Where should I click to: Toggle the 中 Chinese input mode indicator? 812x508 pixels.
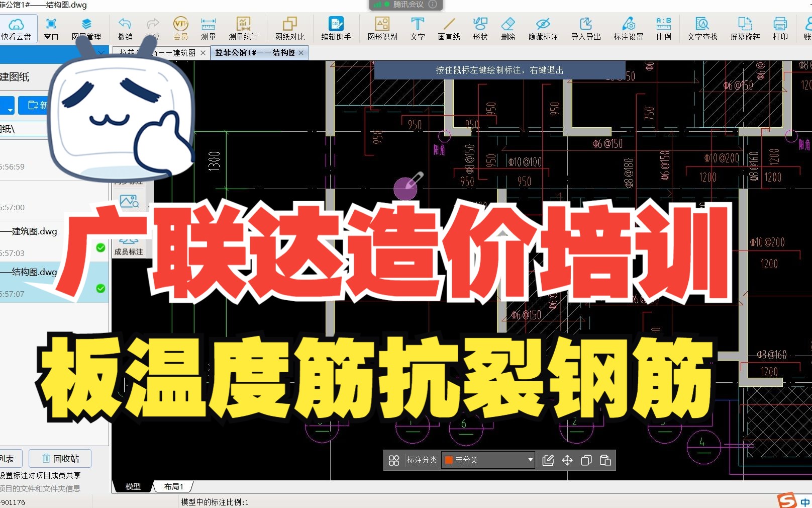(805, 502)
